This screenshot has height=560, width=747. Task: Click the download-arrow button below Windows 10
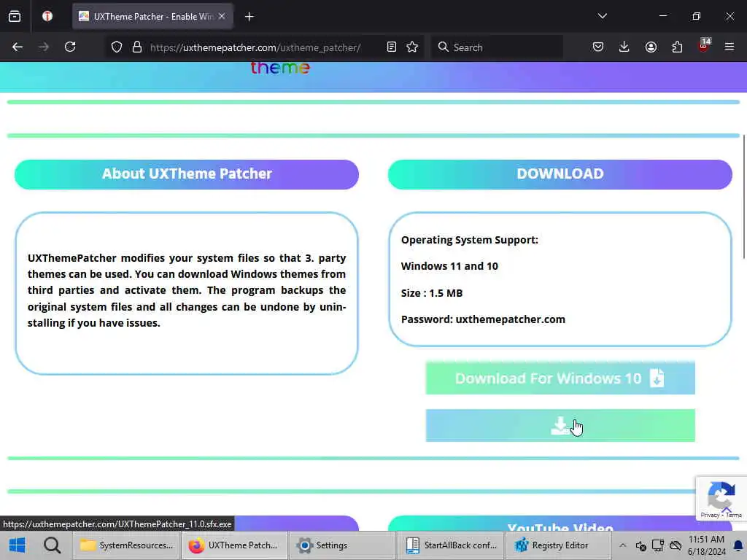(x=560, y=426)
